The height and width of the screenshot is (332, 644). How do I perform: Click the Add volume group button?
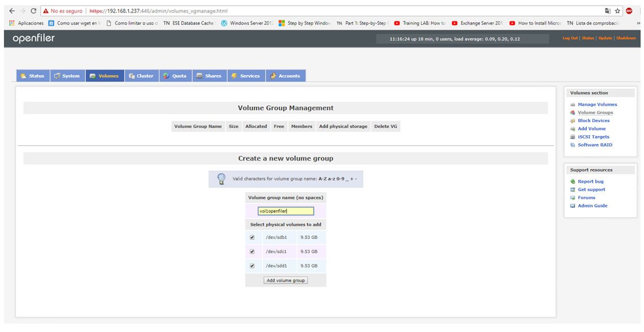pos(286,280)
